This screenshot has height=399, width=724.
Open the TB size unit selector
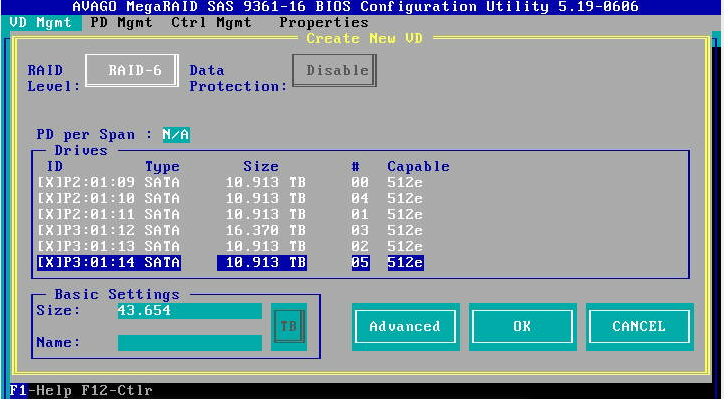click(x=289, y=326)
